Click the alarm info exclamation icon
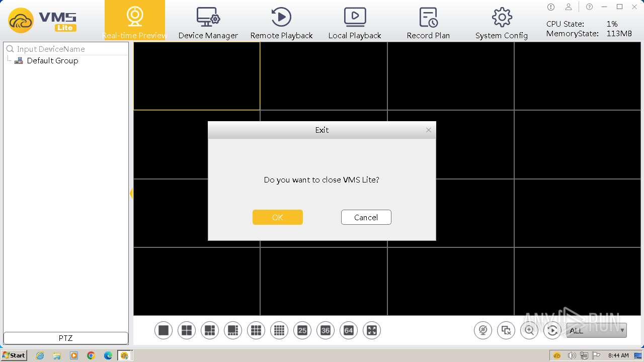 tap(551, 7)
